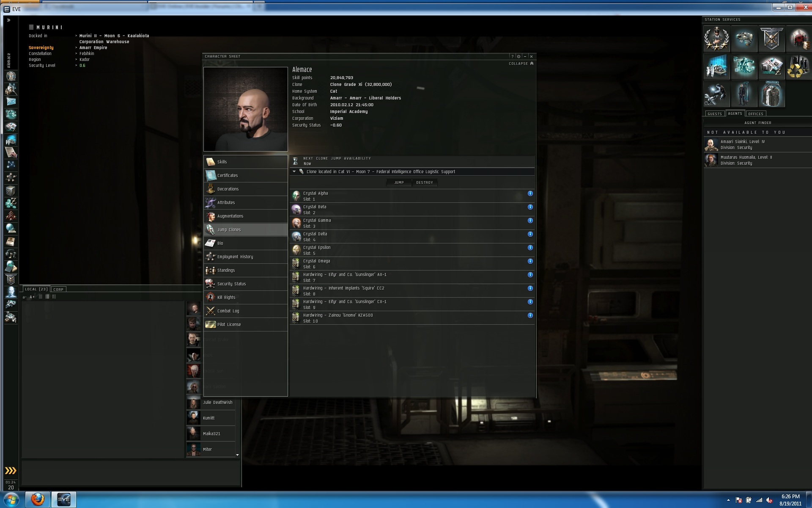Decrease chat font size with a-
812x508 pixels.
click(25, 297)
